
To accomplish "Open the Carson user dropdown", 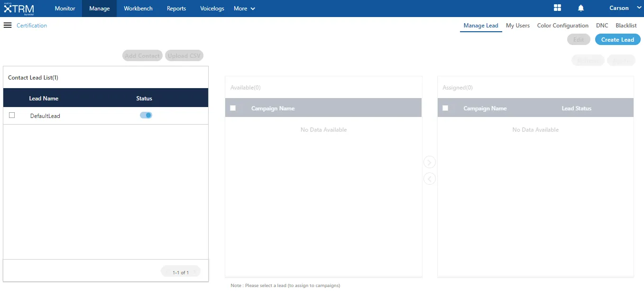I will point(625,8).
